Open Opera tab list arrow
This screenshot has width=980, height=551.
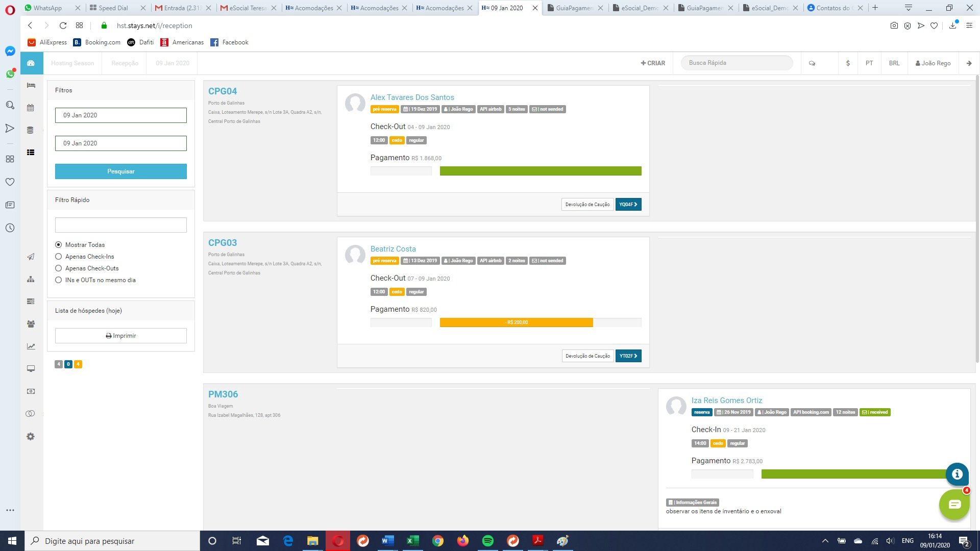pyautogui.click(x=909, y=8)
